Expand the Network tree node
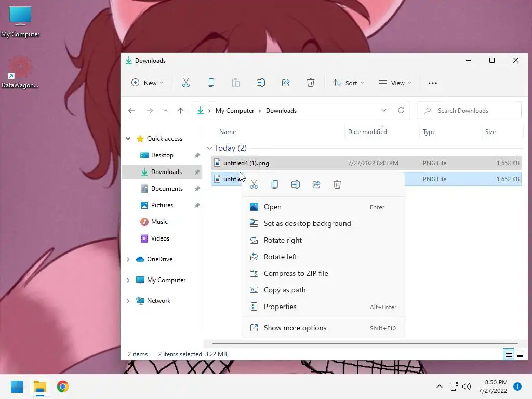 128,301
